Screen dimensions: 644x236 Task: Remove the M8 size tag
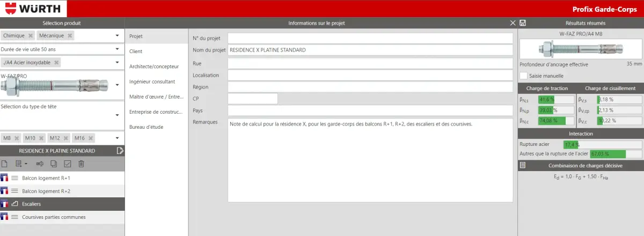(16, 138)
